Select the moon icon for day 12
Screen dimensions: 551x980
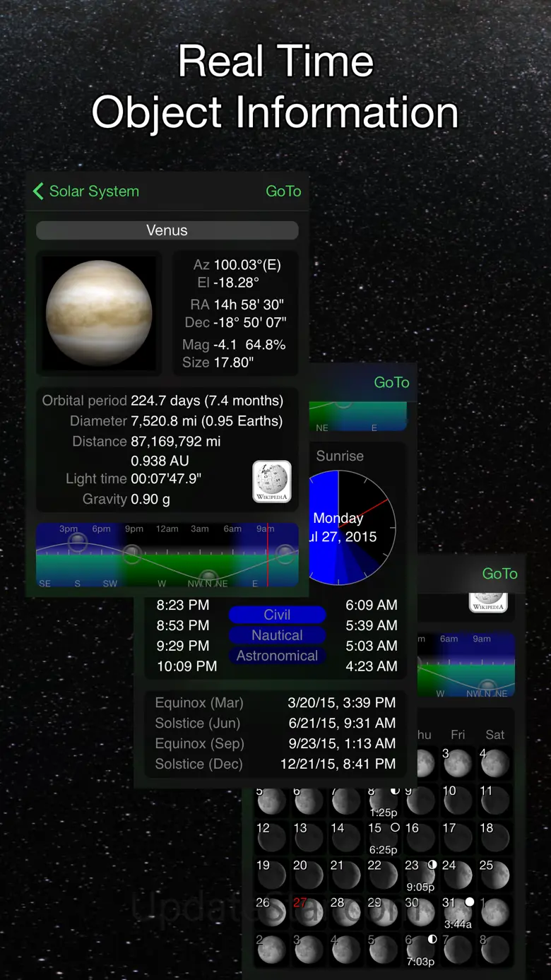[271, 837]
